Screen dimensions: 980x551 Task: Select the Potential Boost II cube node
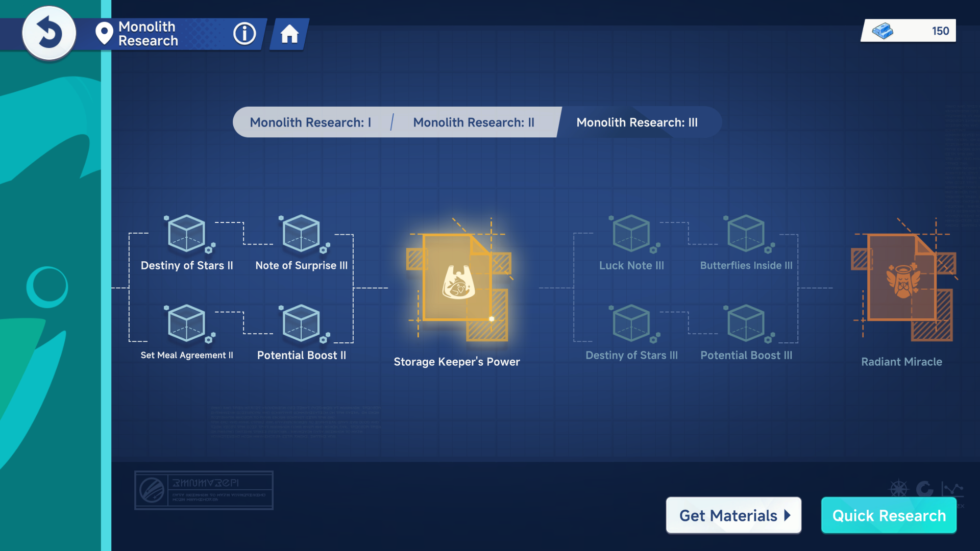301,324
